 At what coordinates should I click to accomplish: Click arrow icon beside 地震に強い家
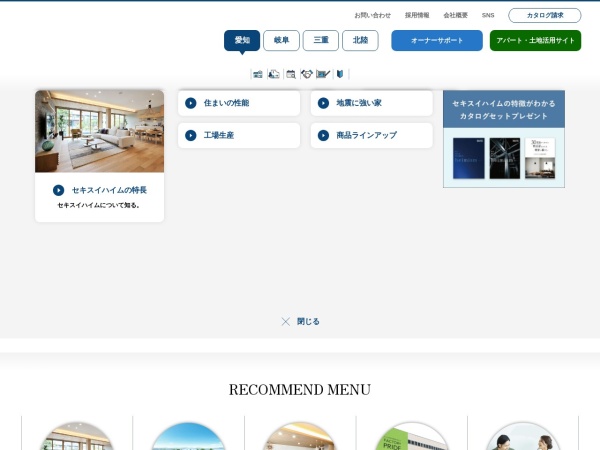click(x=323, y=103)
